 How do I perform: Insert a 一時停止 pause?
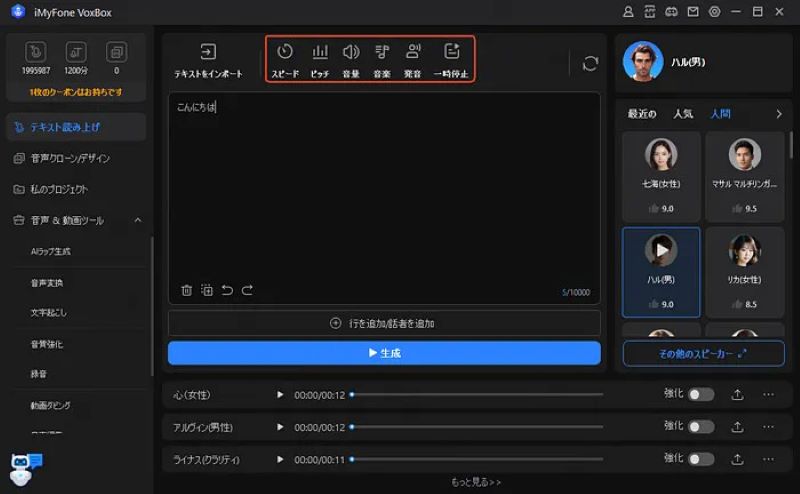point(451,60)
